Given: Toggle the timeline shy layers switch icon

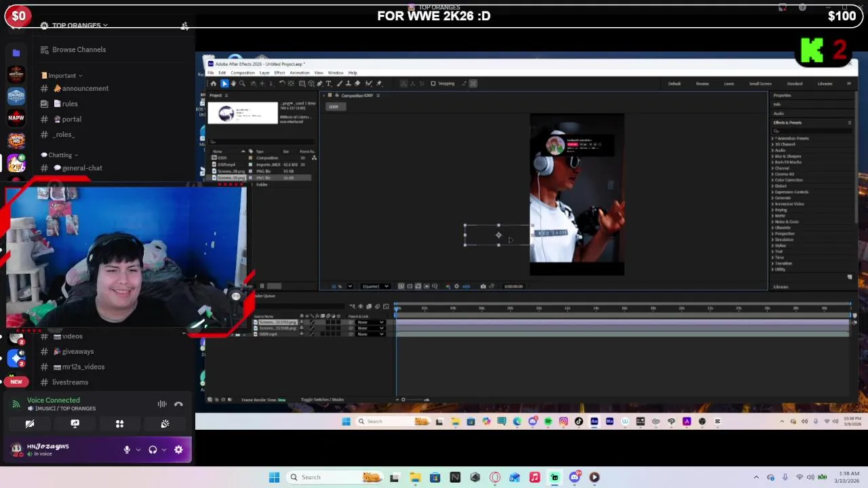Looking at the screenshot, I should pyautogui.click(x=361, y=306).
